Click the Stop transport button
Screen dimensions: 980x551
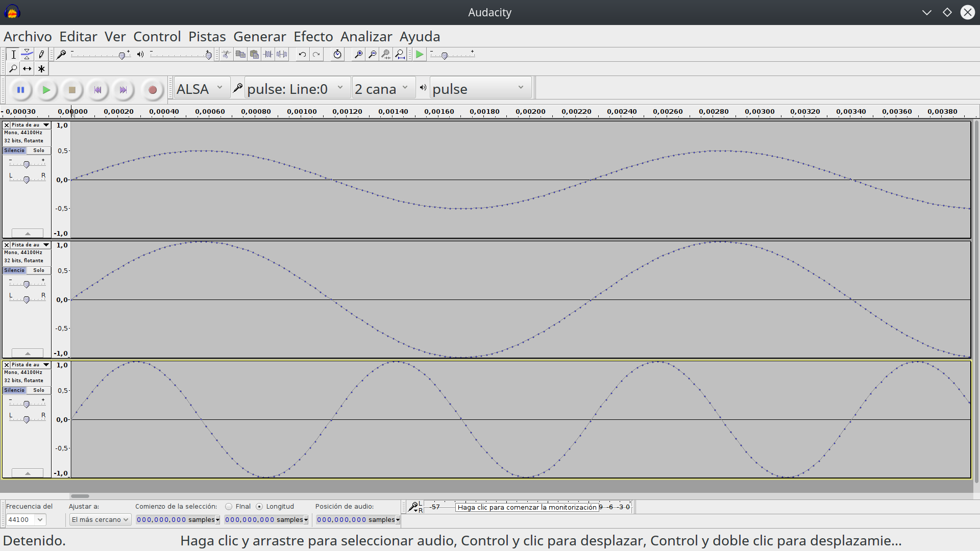tap(72, 90)
